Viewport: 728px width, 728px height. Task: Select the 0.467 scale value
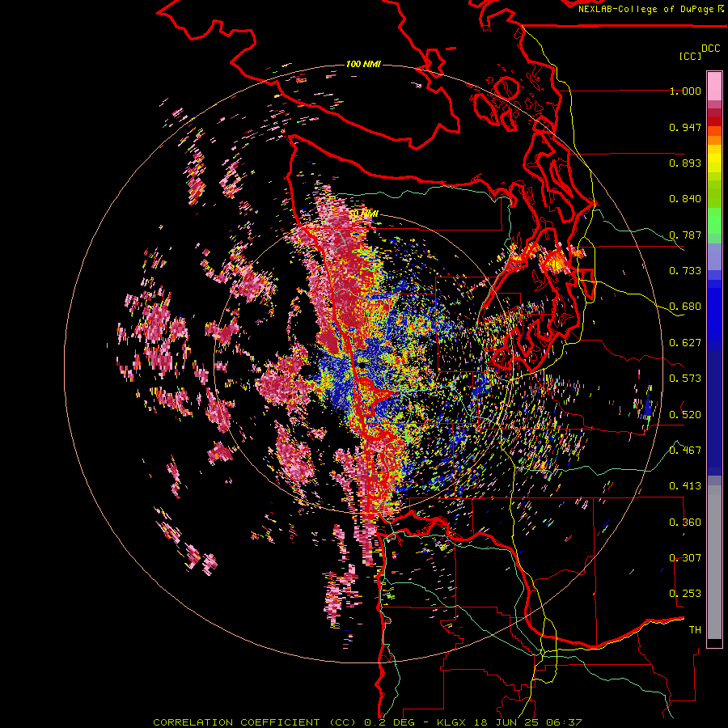point(685,451)
